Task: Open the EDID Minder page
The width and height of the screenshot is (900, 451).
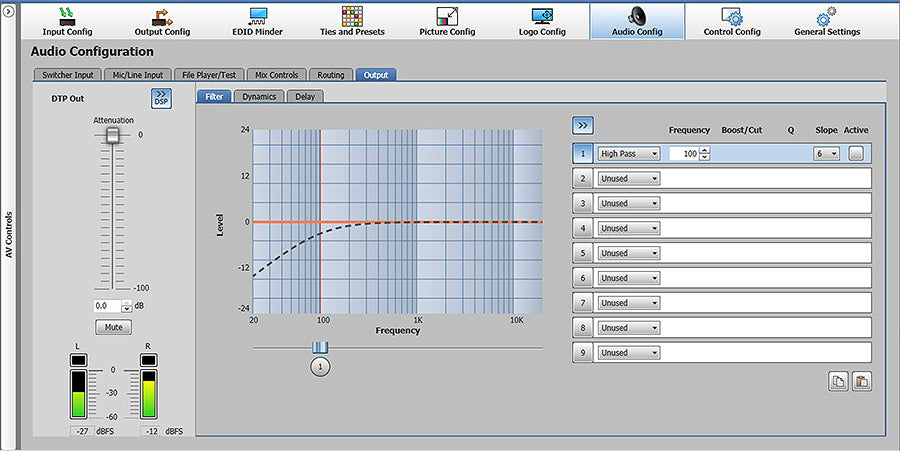Action: tap(257, 21)
